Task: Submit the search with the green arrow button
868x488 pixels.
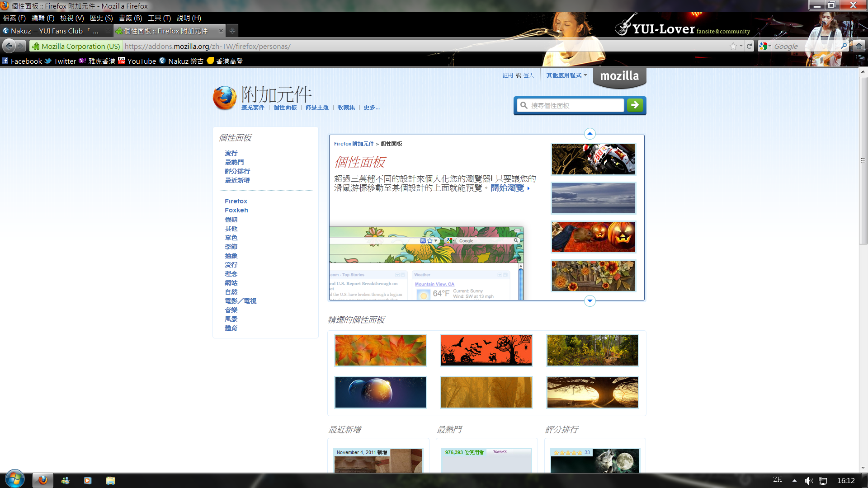Action: tap(635, 105)
